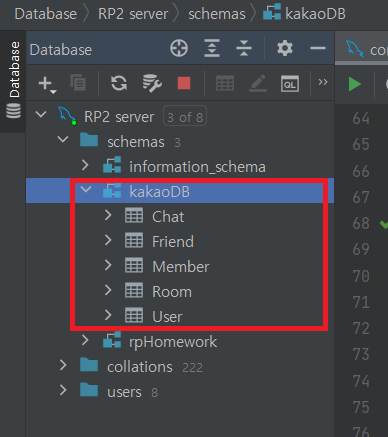388x437 pixels.
Task: Click the '3 of 8' schema filter badge
Action: pos(185,117)
